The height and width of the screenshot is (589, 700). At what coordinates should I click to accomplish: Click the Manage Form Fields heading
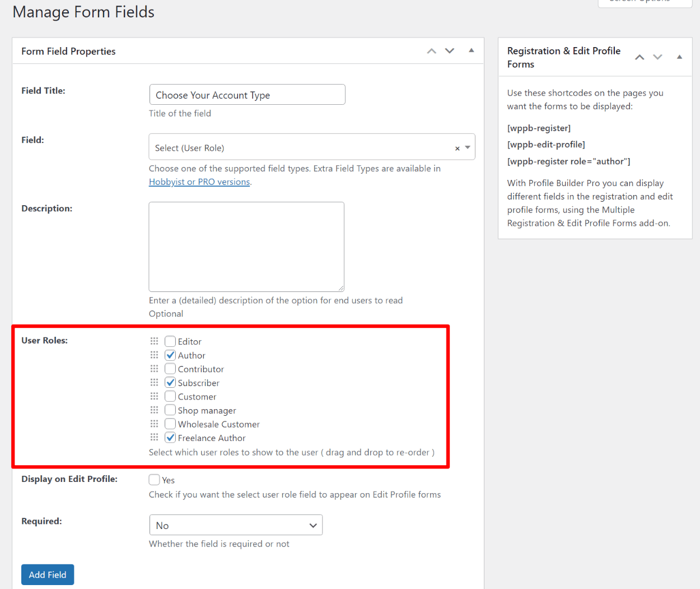pyautogui.click(x=83, y=12)
